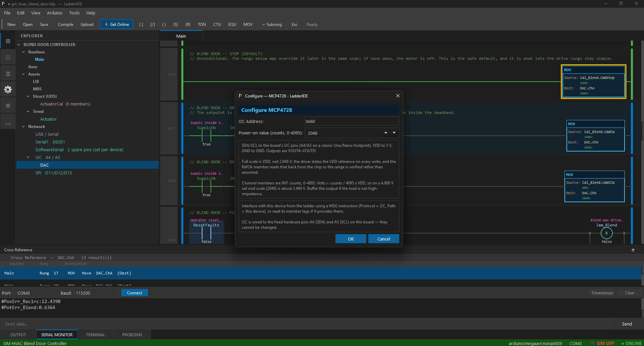Switch to the TERMINAL tab
Screen dimensions: 644x346
click(95, 335)
